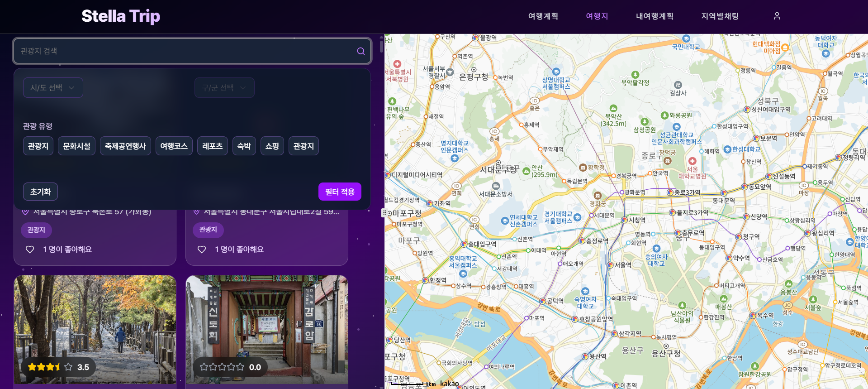Click 삼각지역 station marker
The height and width of the screenshot is (389, 868).
615,334
